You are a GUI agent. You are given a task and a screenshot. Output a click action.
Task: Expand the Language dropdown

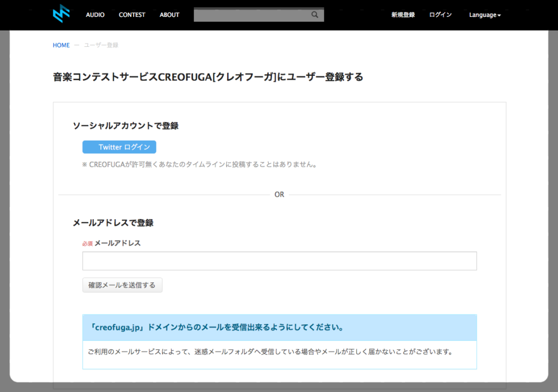click(x=484, y=15)
